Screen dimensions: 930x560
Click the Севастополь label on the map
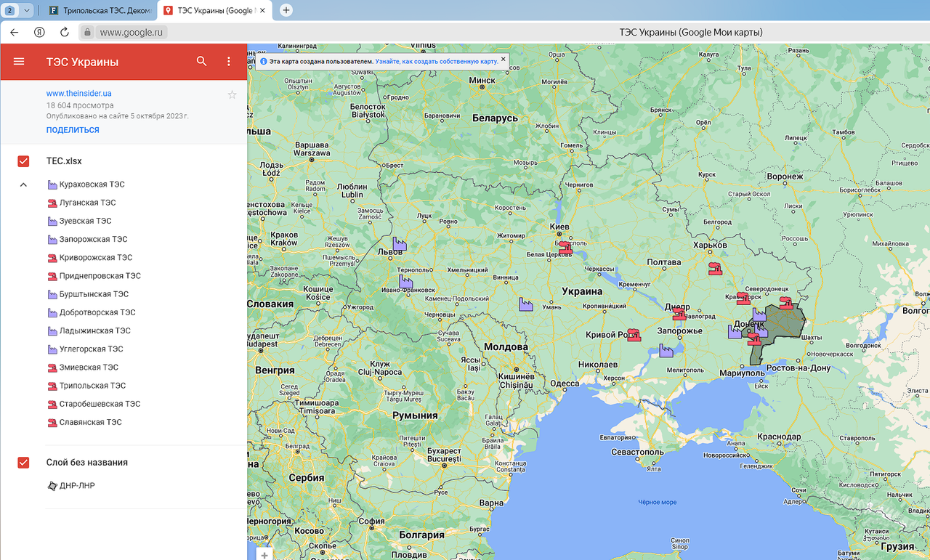(x=637, y=452)
